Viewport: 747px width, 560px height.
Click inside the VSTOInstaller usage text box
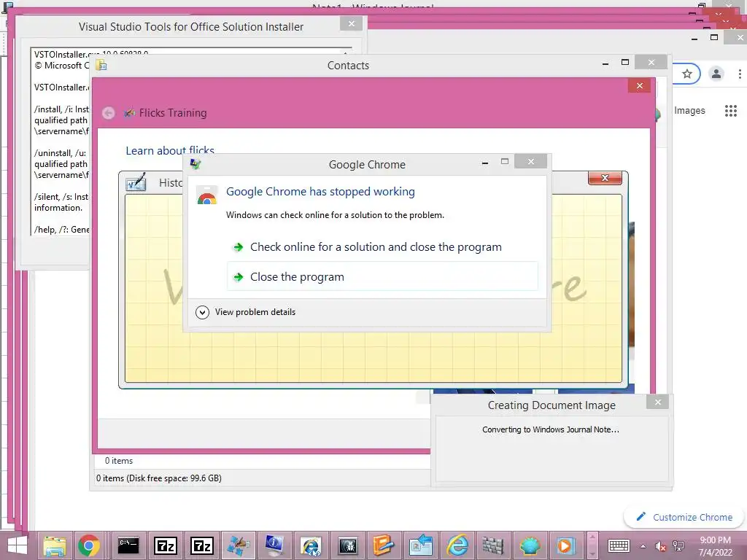pos(60,141)
